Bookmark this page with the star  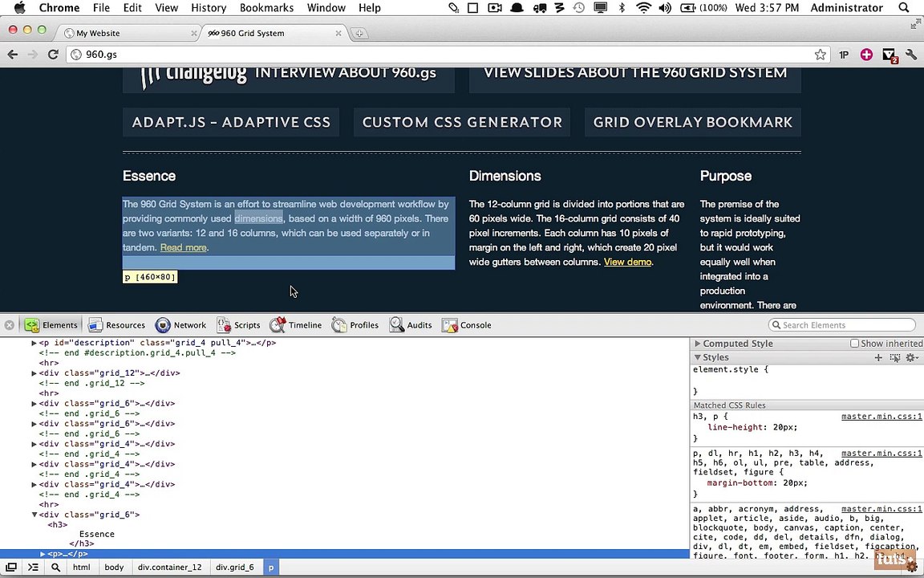pos(820,55)
